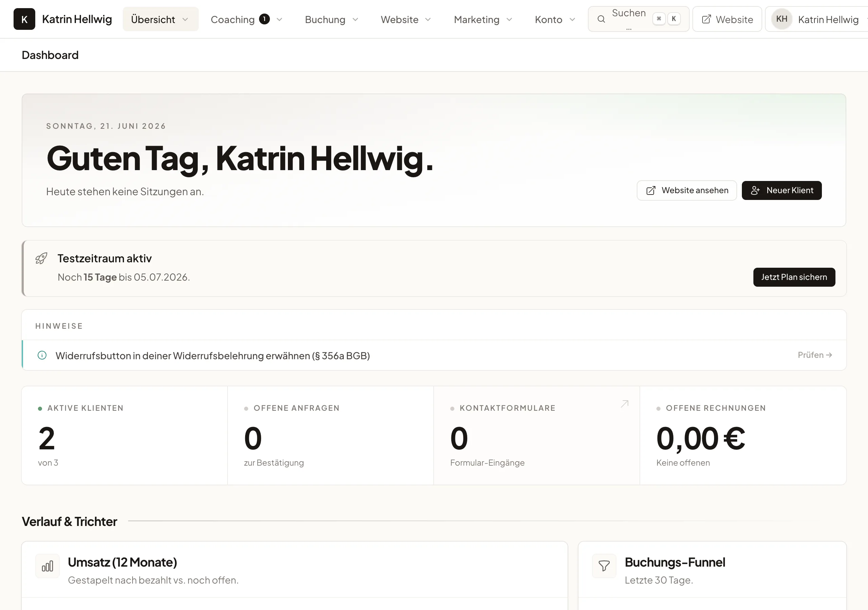Click the chevron beside Buchung

(x=355, y=19)
